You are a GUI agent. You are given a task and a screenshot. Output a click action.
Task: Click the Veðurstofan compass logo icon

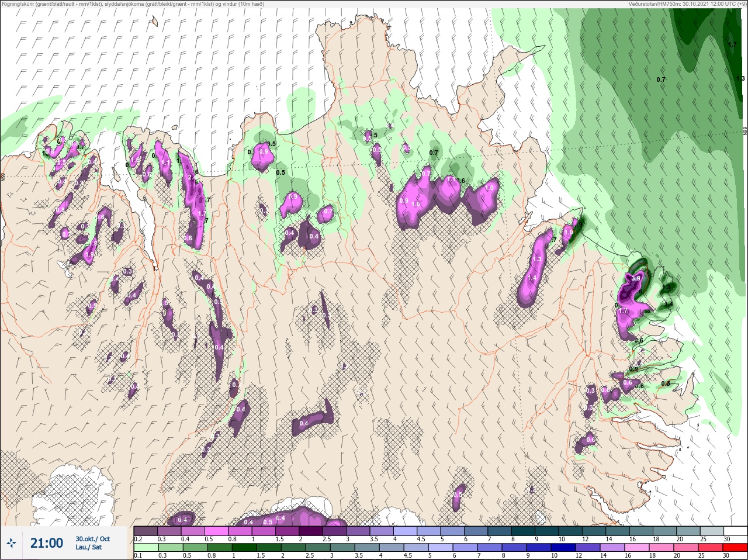coord(12,543)
